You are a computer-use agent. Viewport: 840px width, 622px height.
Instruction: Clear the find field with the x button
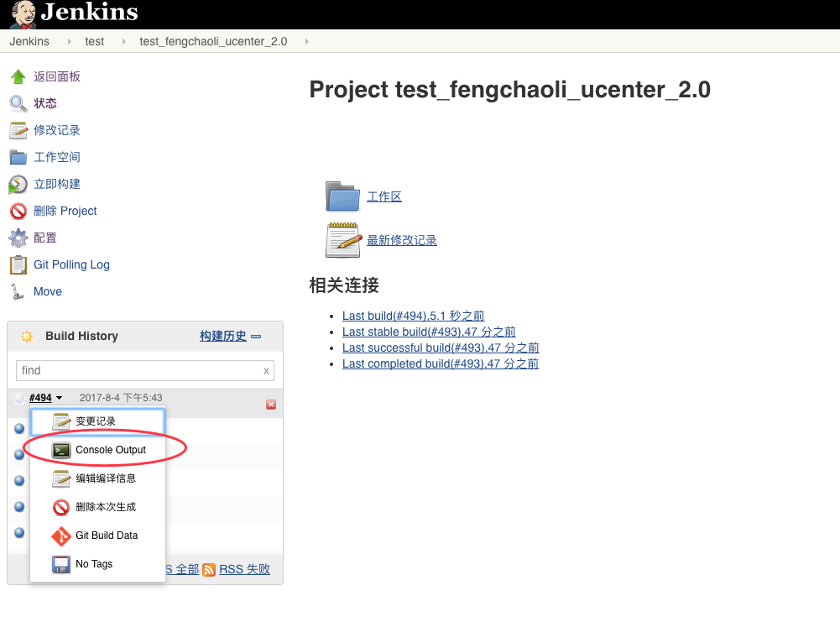[x=266, y=371]
